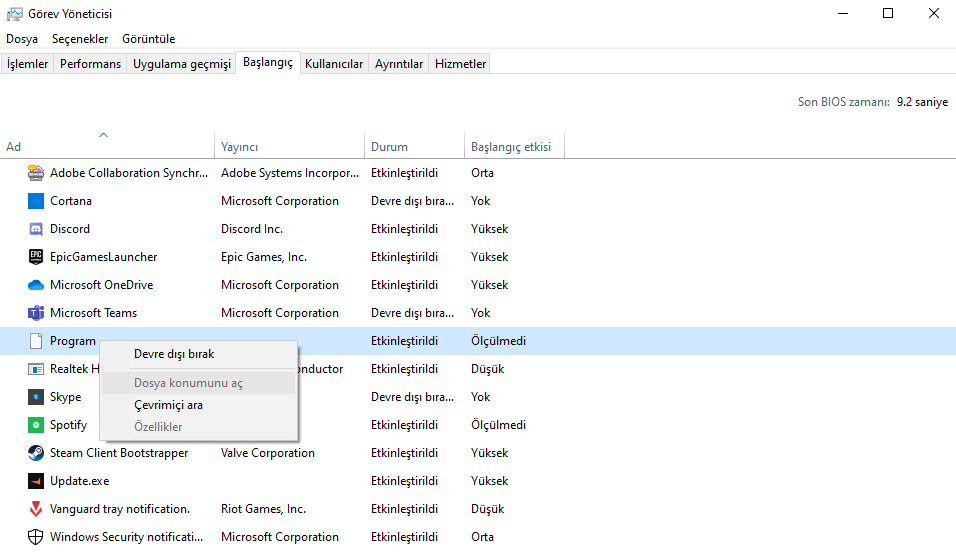Screen dimensions: 956x556
Task: Open the Uygulama geçmişi tab
Action: (182, 64)
